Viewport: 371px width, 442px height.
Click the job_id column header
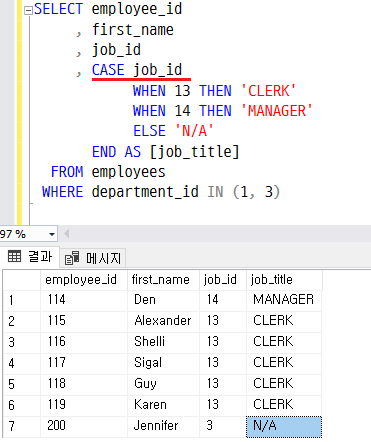pos(223,280)
